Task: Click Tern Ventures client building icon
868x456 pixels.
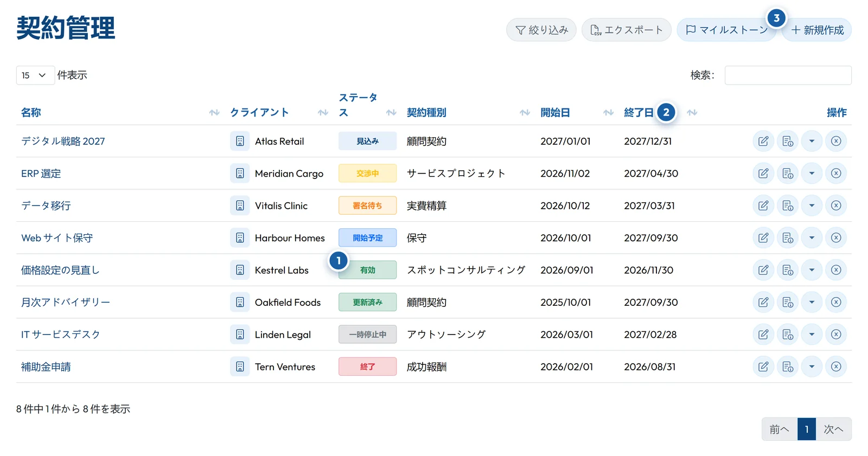Action: click(x=240, y=367)
